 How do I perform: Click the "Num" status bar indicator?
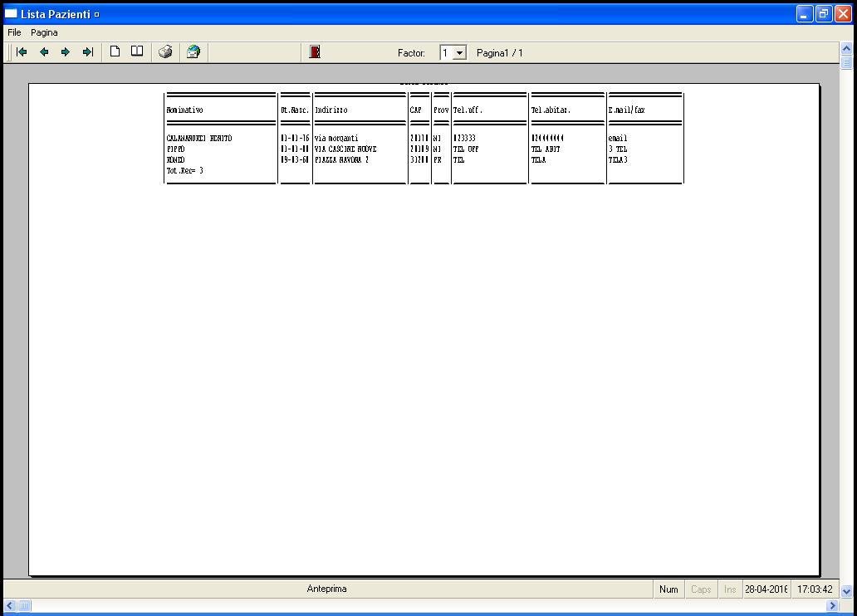click(668, 589)
